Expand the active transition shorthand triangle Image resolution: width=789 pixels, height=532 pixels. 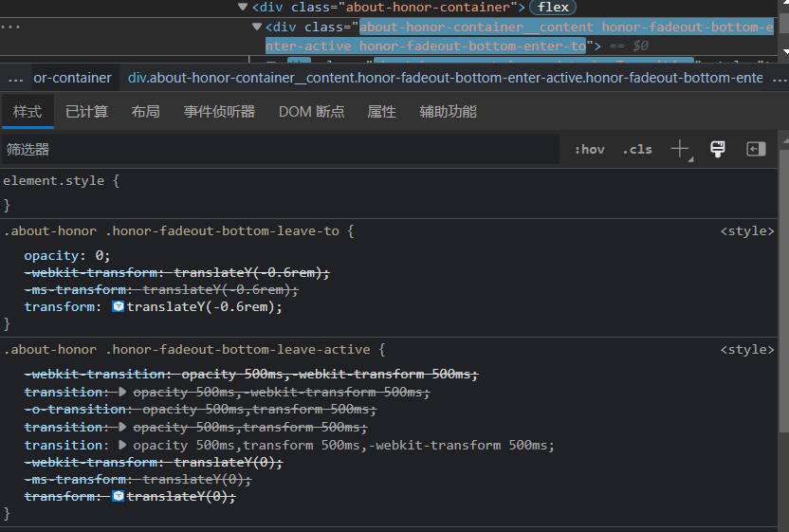pos(122,445)
